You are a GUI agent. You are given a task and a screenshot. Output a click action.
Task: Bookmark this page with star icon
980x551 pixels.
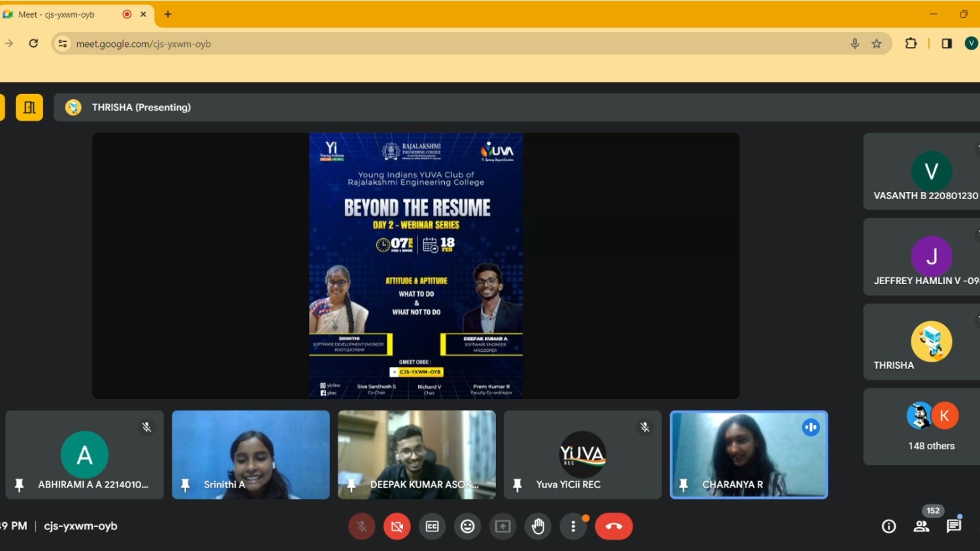[x=877, y=44]
